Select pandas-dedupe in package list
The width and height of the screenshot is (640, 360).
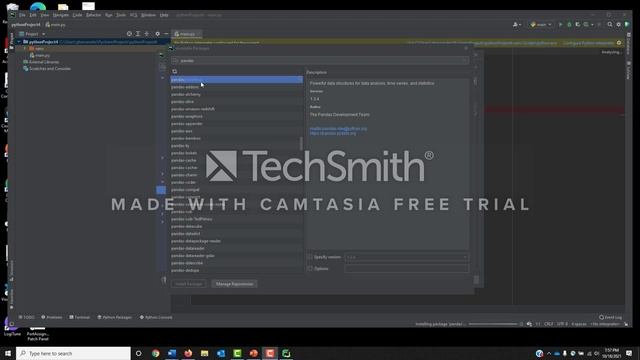click(237, 270)
